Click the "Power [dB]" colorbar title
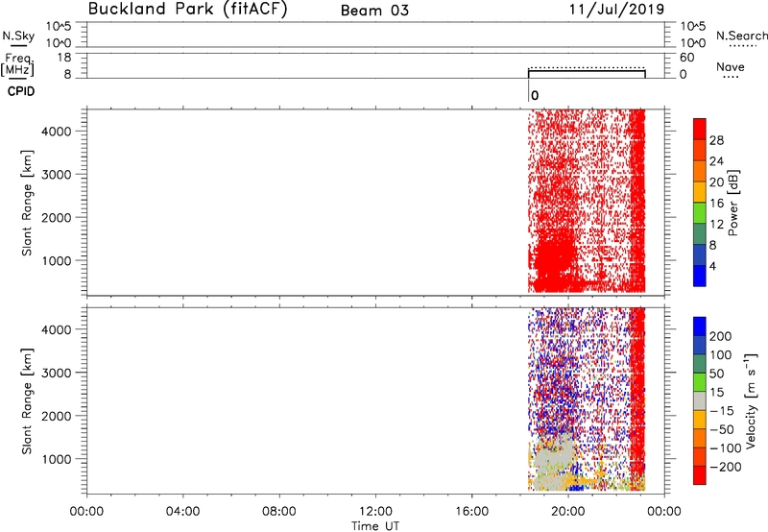This screenshot has height=532, width=768. point(733,203)
